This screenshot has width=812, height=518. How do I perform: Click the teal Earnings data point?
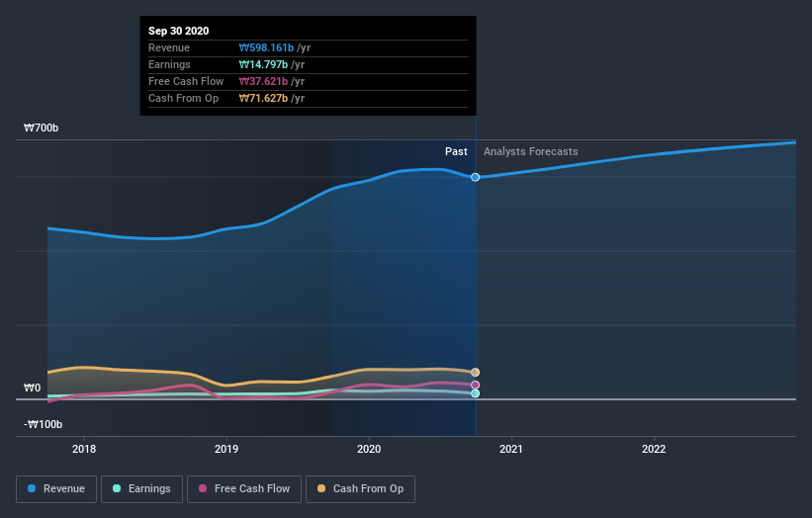click(x=475, y=393)
